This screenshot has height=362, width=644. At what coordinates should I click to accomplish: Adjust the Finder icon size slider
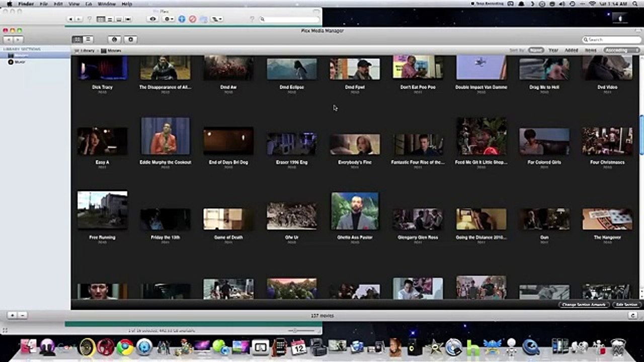[296, 330]
